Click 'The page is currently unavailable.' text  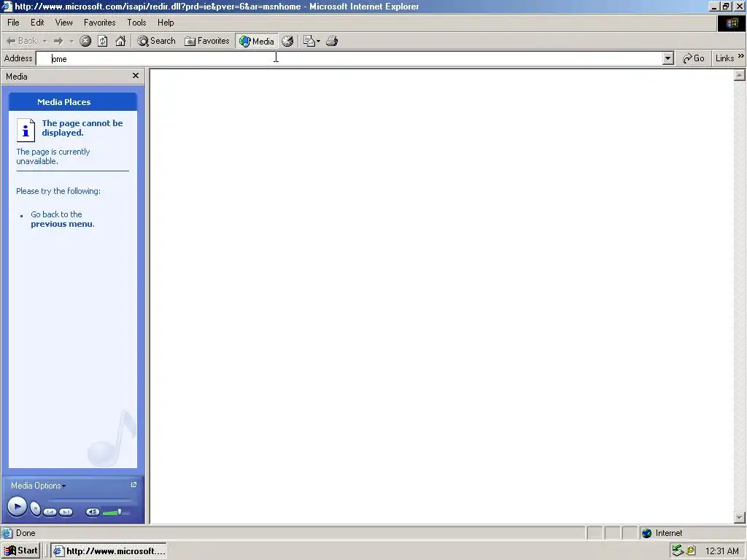pyautogui.click(x=53, y=156)
